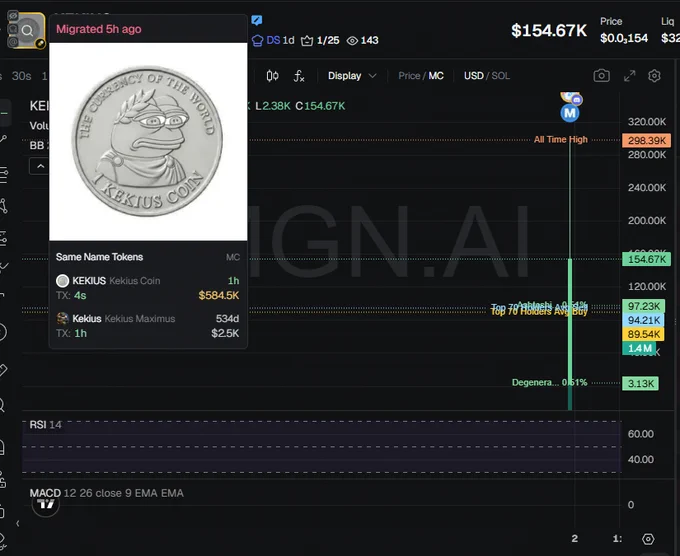Click the RSI 14 indicator label

coord(45,425)
